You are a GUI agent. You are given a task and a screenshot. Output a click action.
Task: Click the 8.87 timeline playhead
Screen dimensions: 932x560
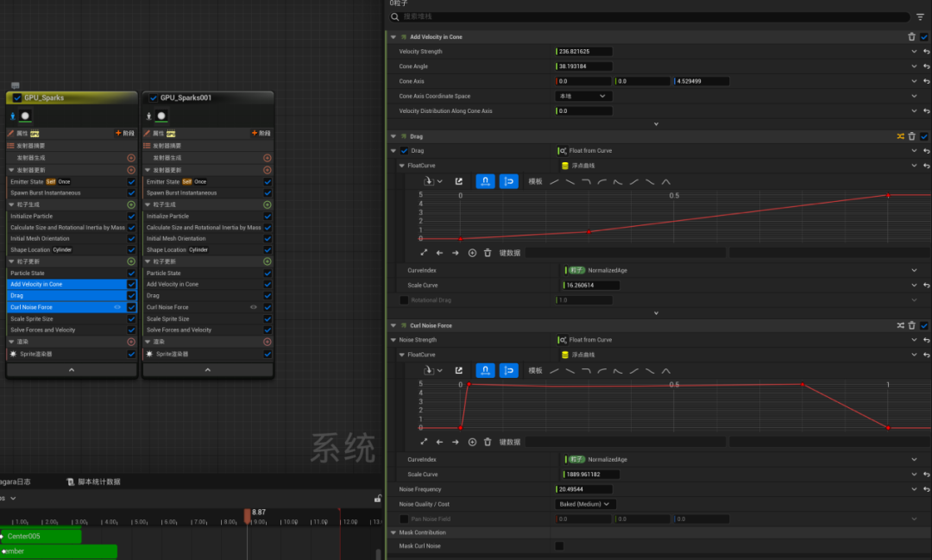coord(248,514)
